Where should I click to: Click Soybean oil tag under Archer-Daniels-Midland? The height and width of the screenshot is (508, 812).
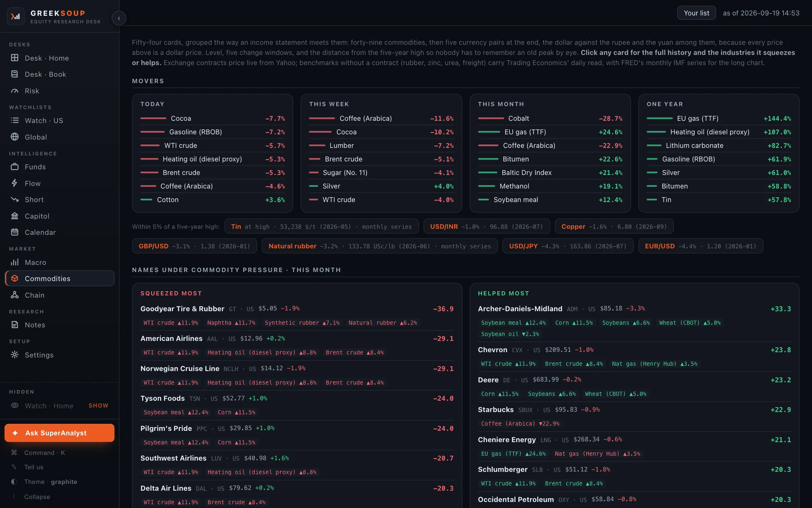pyautogui.click(x=510, y=334)
